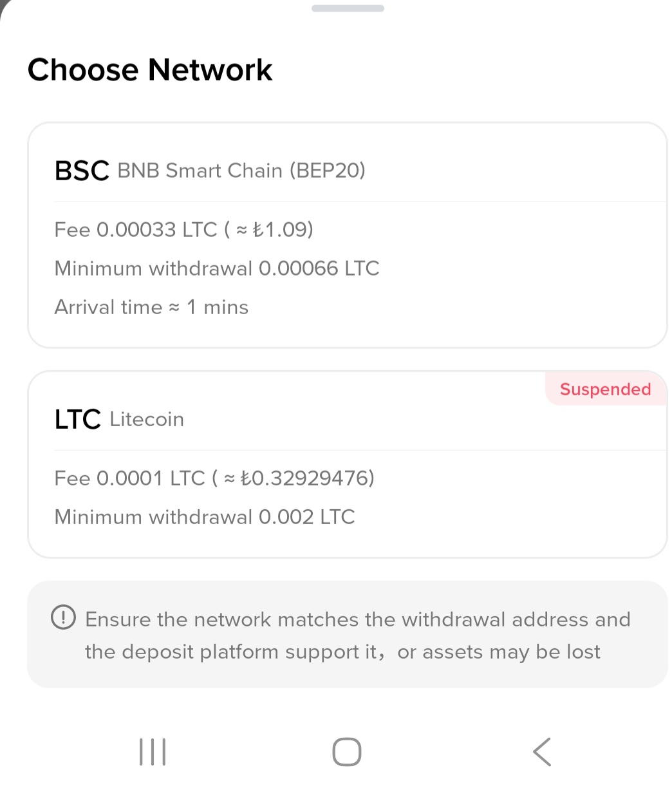Tap the Choose Network heading
The width and height of the screenshot is (672, 797).
[x=150, y=70]
